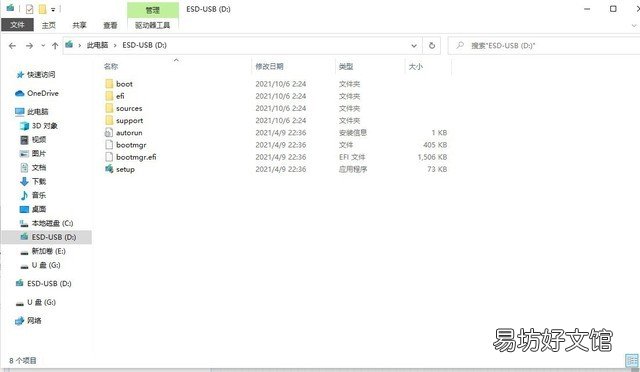Select the sources folder icon

[109, 108]
